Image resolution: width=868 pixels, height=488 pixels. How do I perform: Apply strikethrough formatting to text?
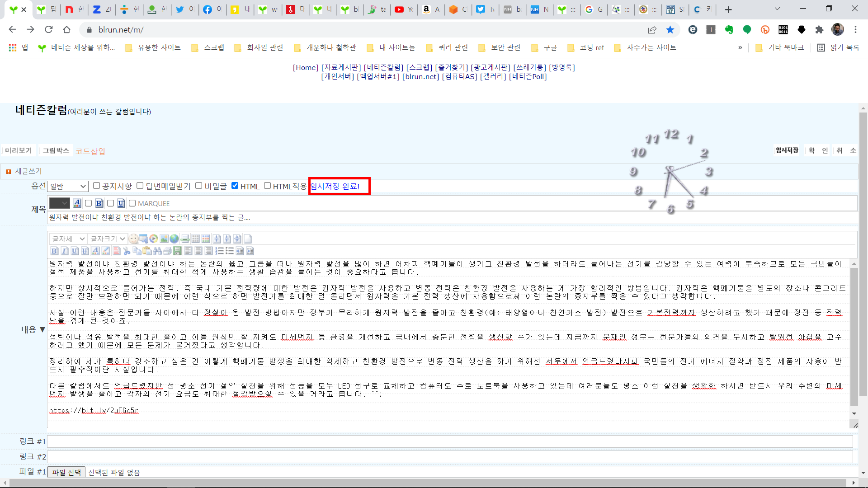click(85, 251)
